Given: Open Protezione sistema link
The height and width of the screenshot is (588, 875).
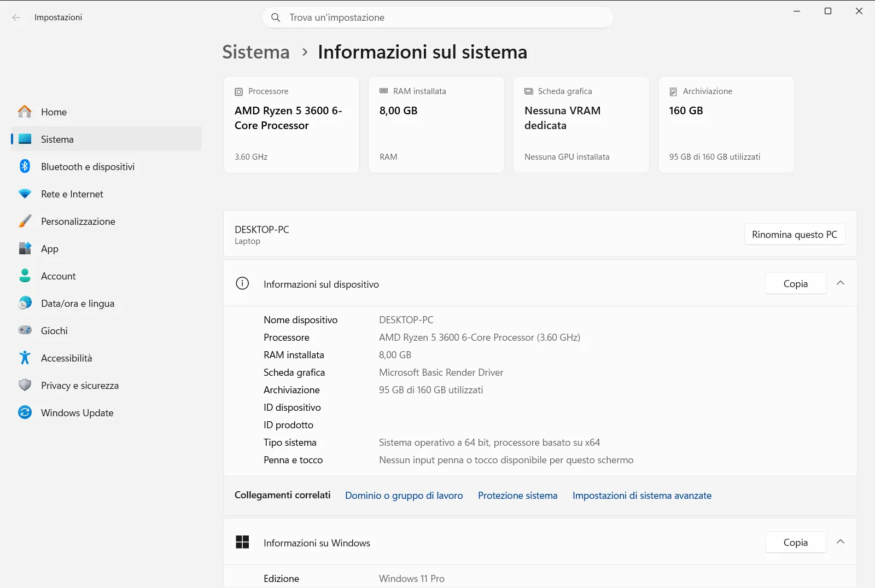Looking at the screenshot, I should [x=518, y=495].
